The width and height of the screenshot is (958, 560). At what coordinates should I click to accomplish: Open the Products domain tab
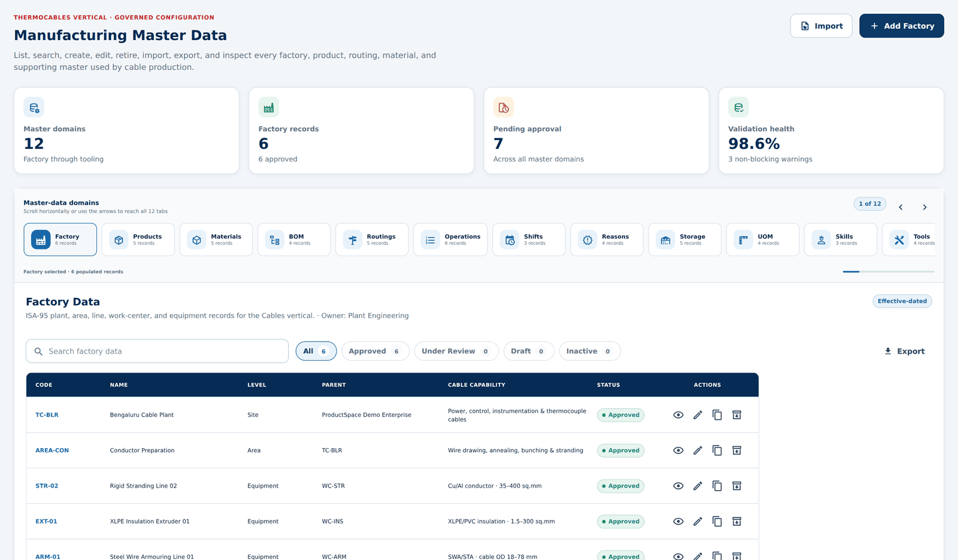(138, 239)
